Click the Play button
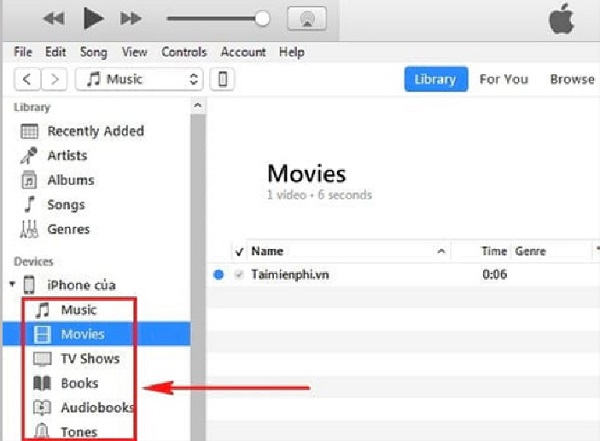 pyautogui.click(x=94, y=18)
